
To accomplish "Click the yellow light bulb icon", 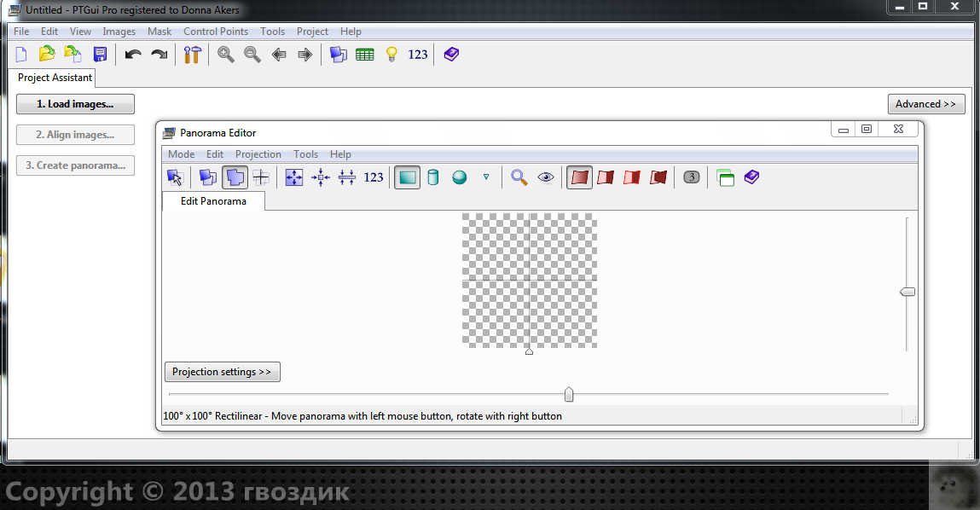I will pos(391,55).
